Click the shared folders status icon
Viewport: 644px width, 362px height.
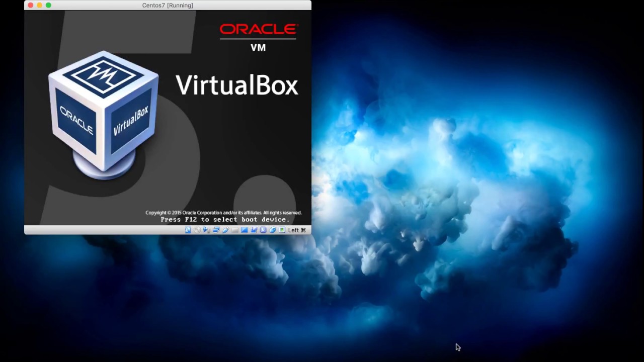click(x=235, y=230)
